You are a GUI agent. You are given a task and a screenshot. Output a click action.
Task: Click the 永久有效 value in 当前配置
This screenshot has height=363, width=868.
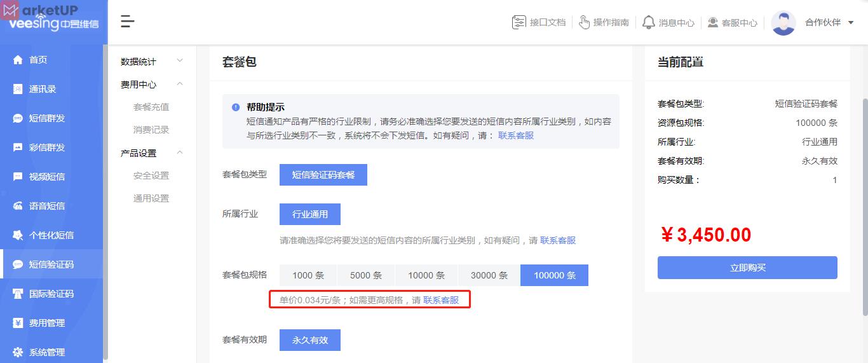[820, 161]
